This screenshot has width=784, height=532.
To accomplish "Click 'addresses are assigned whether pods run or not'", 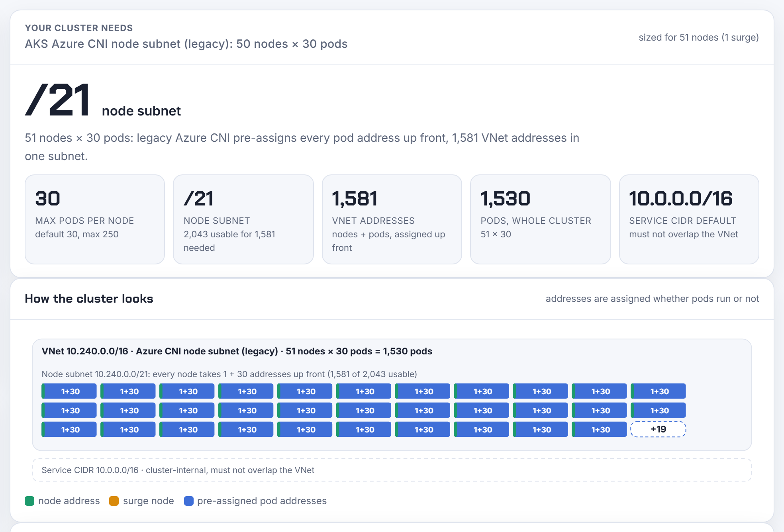I will (x=652, y=299).
